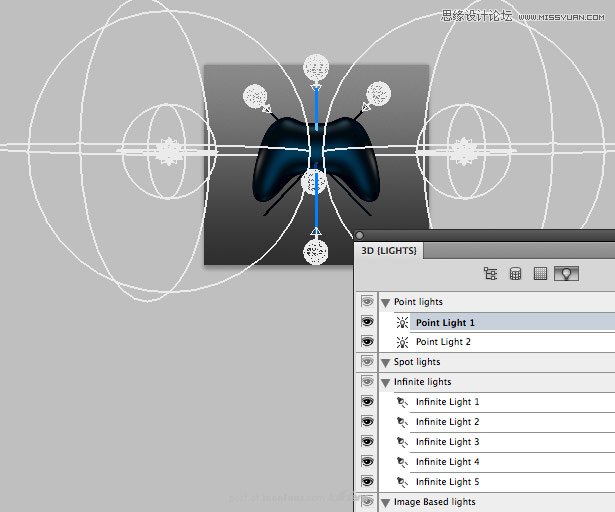Click the Point Light 2 bulb icon
Screen dimensions: 615x512
click(x=401, y=342)
